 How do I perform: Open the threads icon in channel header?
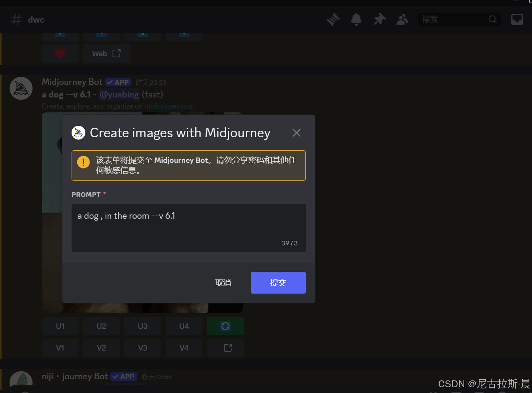333,19
